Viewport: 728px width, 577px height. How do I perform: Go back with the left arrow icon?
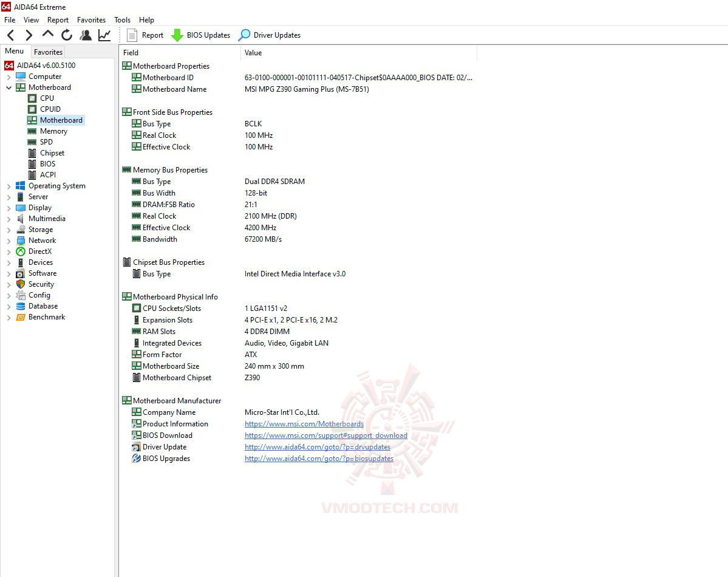[11, 35]
